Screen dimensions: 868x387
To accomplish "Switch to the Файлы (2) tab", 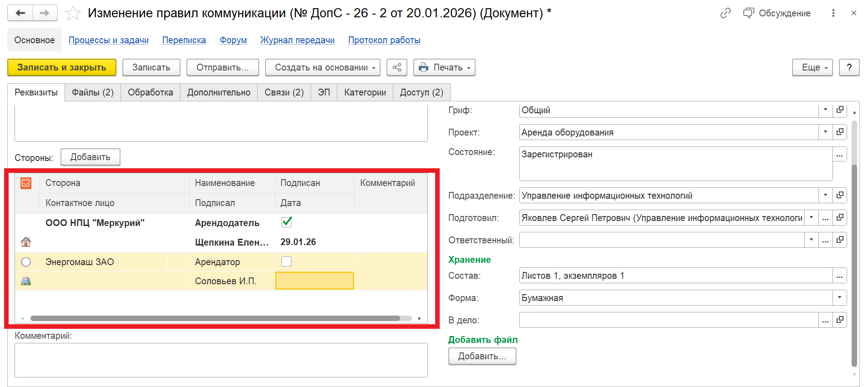I will click(93, 92).
